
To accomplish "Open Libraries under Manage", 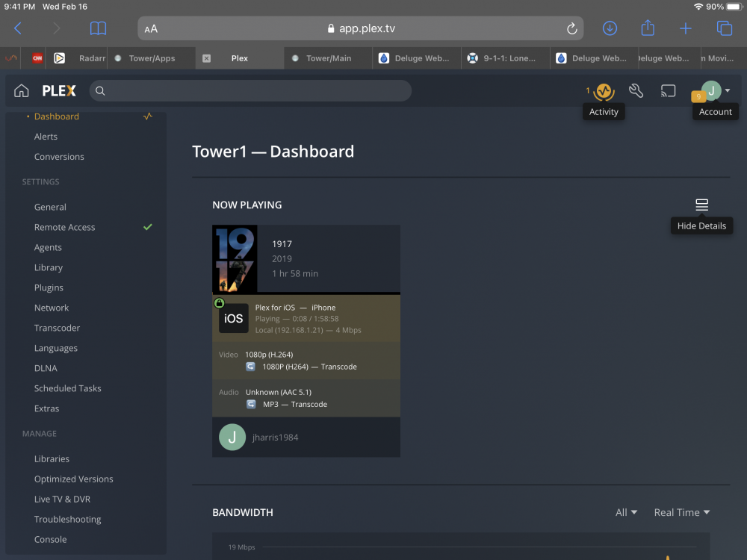I will pyautogui.click(x=52, y=458).
